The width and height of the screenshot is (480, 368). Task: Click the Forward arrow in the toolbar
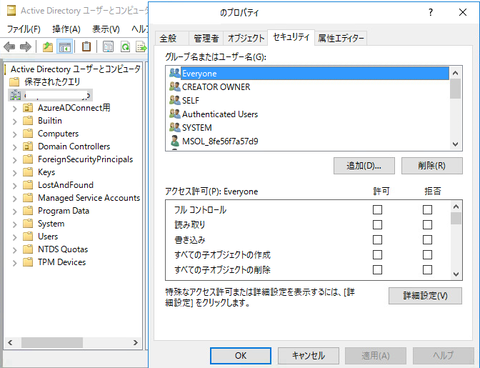[x=25, y=47]
